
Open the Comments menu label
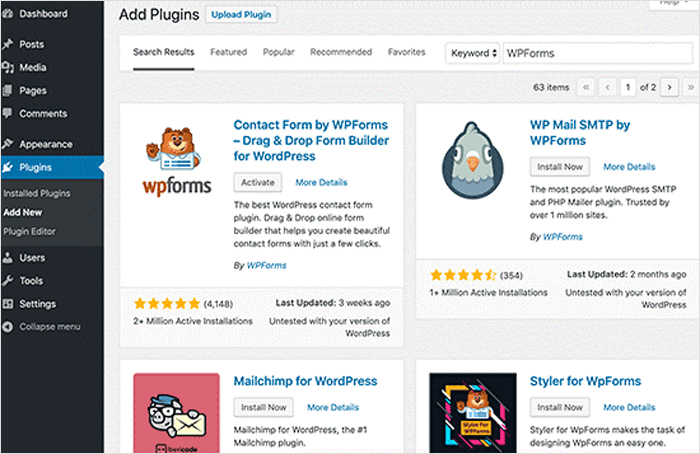point(43,113)
